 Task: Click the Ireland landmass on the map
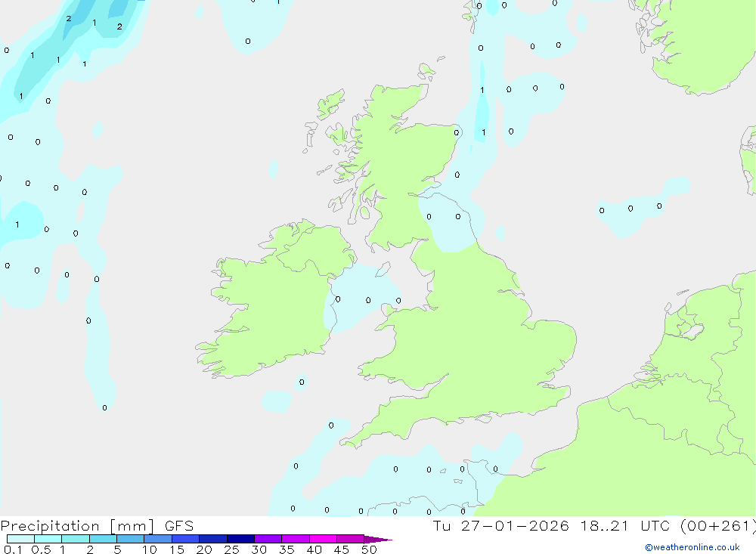277,299
